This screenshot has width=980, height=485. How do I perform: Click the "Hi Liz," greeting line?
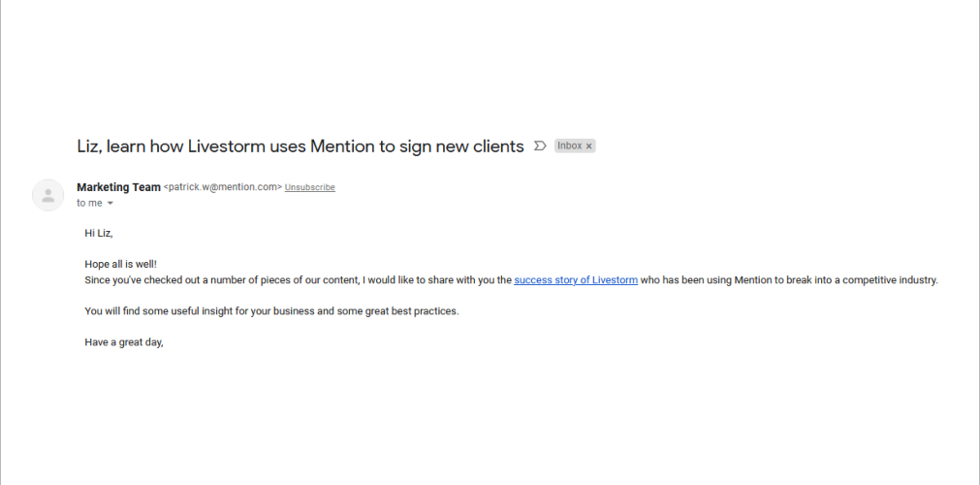(99, 234)
